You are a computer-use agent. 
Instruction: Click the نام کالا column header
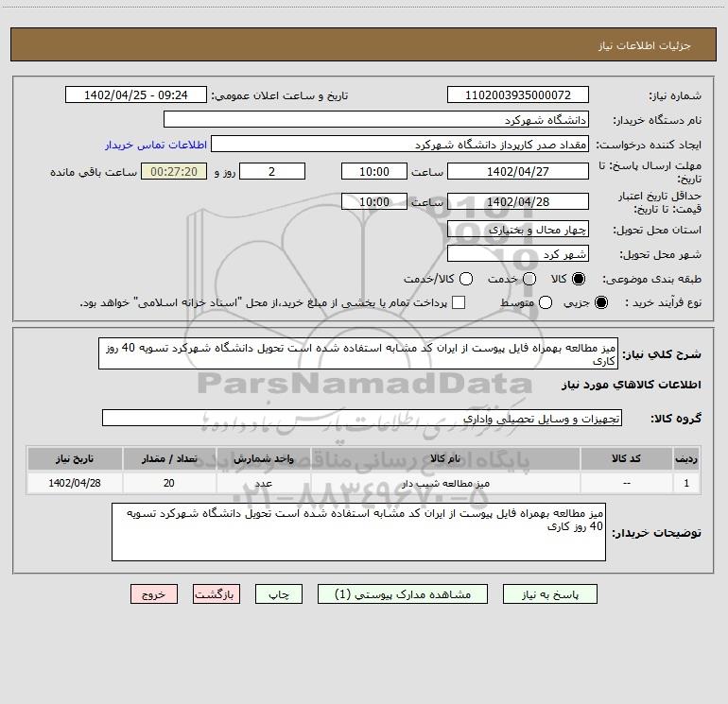445,459
